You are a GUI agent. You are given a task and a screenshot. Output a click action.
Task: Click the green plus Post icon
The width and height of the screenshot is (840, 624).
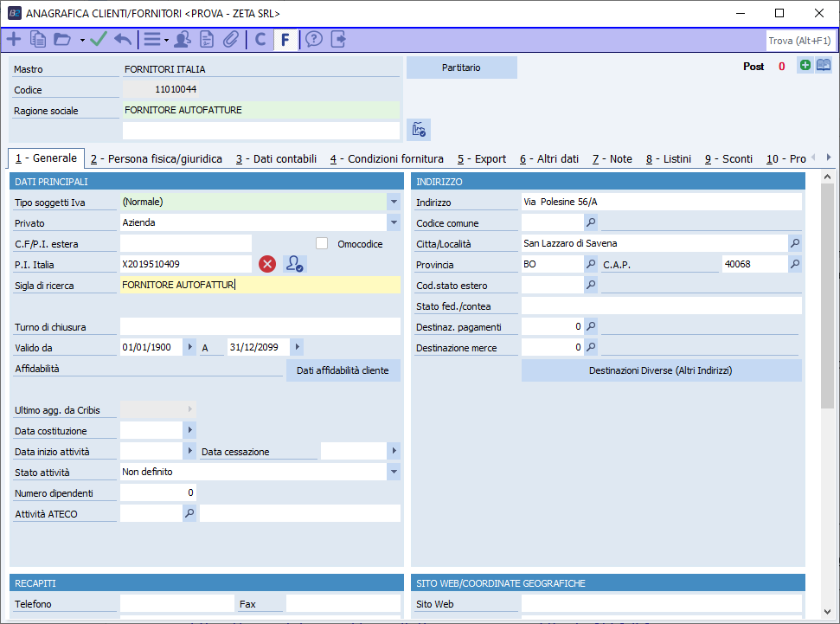coord(805,66)
